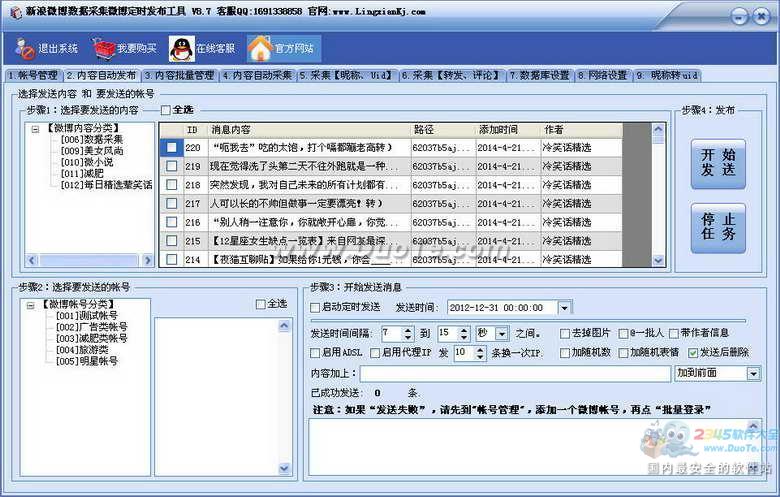Switch to the 1.帐号管理 tab
Screen dimensions: 780x497
coord(33,75)
